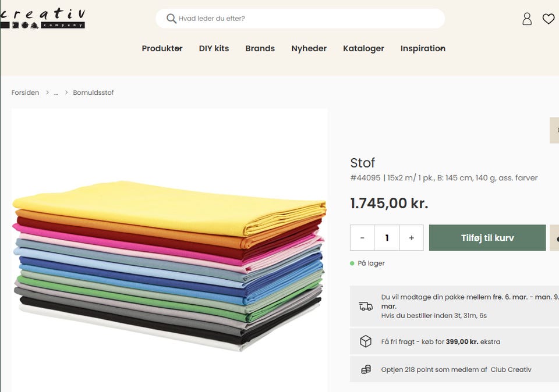
Task: Follow the Club Creativ link
Action: pyautogui.click(x=511, y=369)
